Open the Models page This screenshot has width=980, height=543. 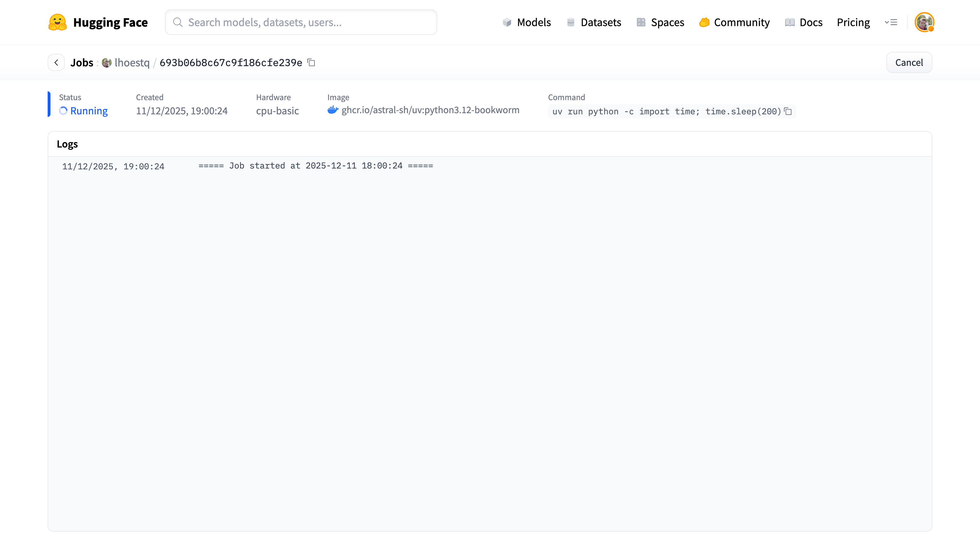[x=527, y=22]
